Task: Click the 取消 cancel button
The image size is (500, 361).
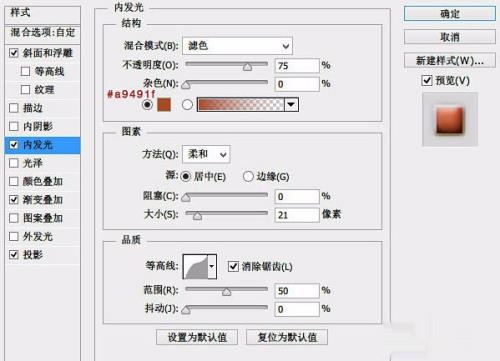Action: click(450, 37)
